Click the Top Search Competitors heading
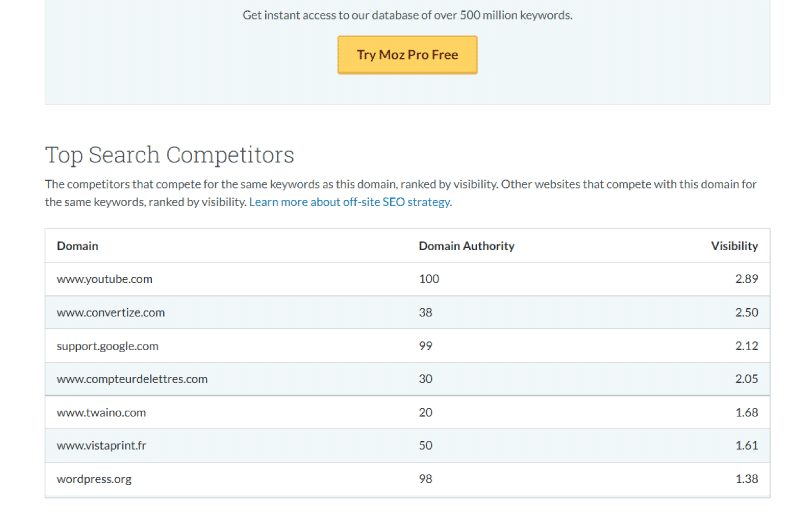 point(169,155)
